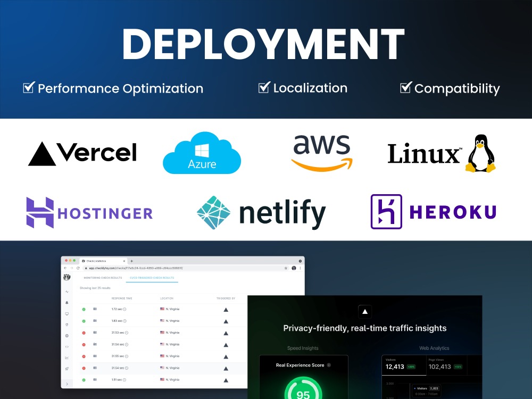
Task: Click the Netlify diamond logo icon
Action: (213, 213)
